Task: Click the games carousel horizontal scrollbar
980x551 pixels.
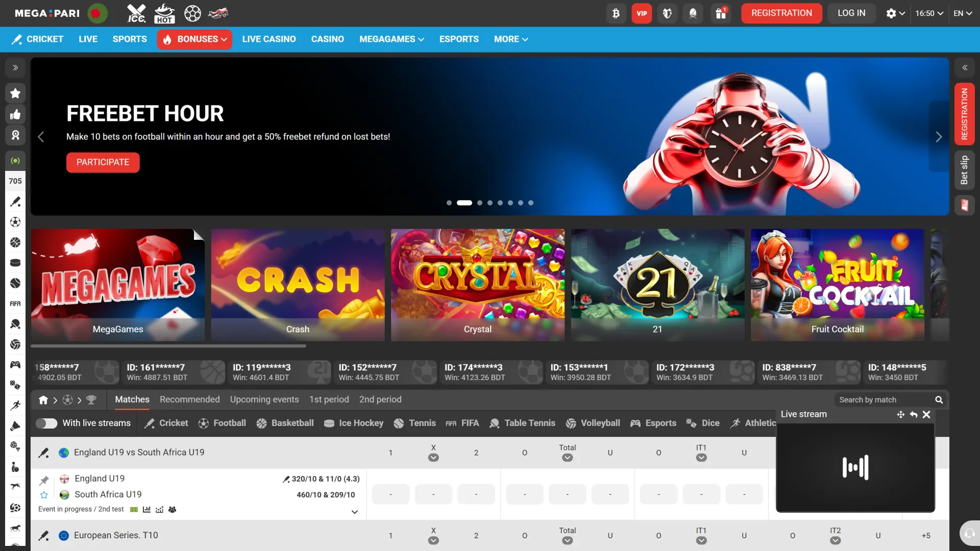Action: (x=168, y=346)
